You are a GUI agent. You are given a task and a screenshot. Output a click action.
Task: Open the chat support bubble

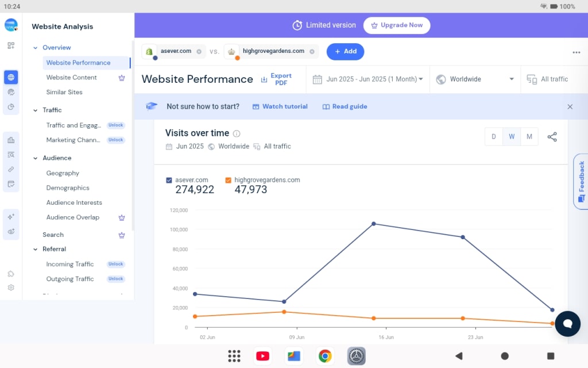pyautogui.click(x=567, y=324)
